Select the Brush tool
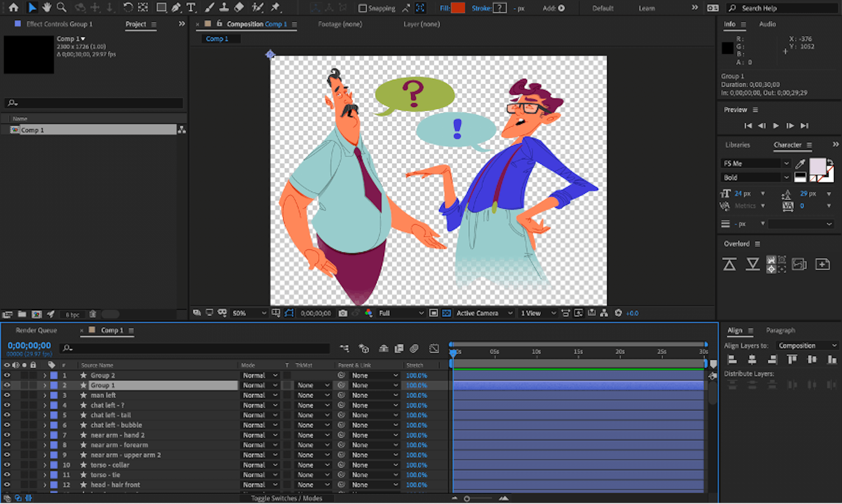 coord(209,7)
